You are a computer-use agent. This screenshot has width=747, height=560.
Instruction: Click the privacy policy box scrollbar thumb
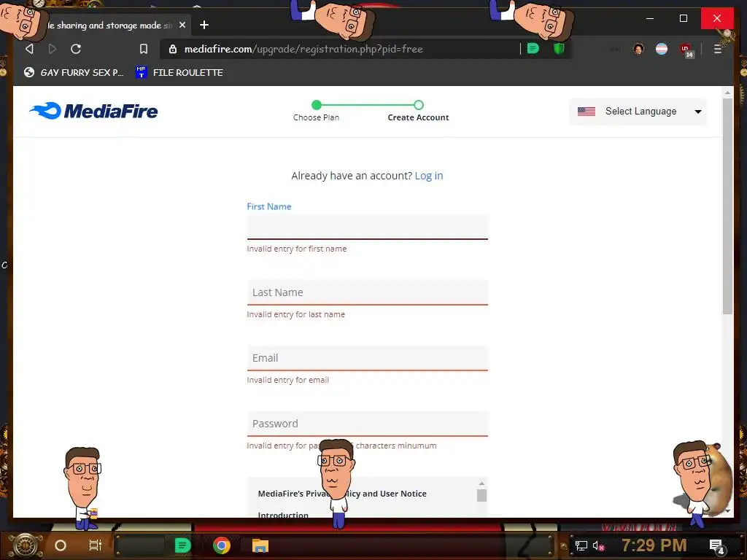pos(481,495)
